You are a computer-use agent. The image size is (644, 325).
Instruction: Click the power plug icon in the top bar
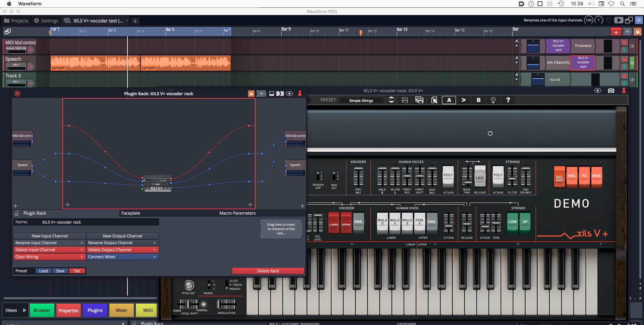[x=609, y=20]
